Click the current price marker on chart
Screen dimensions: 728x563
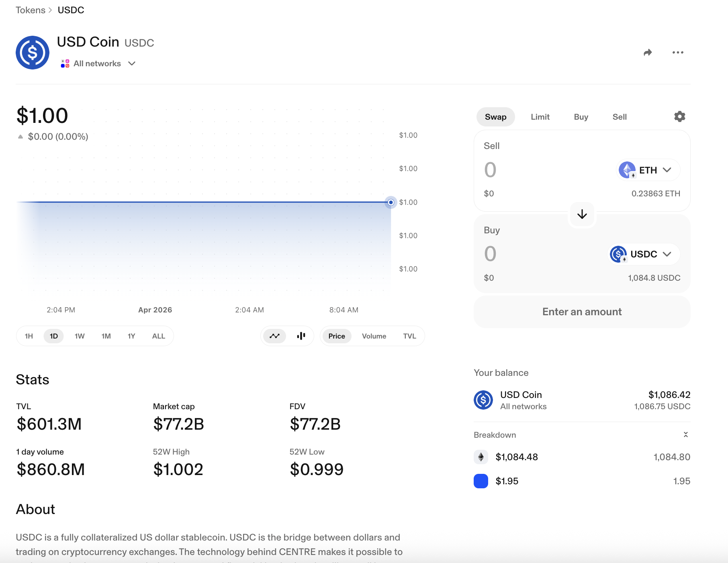click(x=391, y=202)
